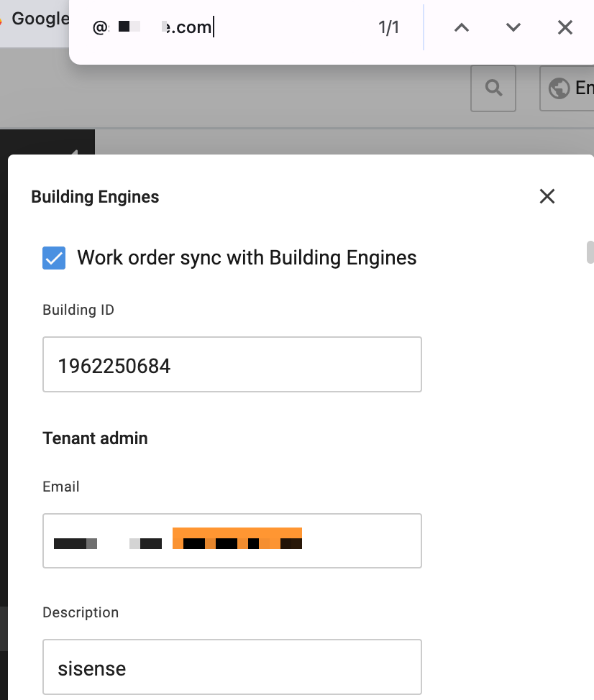Edit the Tenant admin Email field

(x=232, y=541)
